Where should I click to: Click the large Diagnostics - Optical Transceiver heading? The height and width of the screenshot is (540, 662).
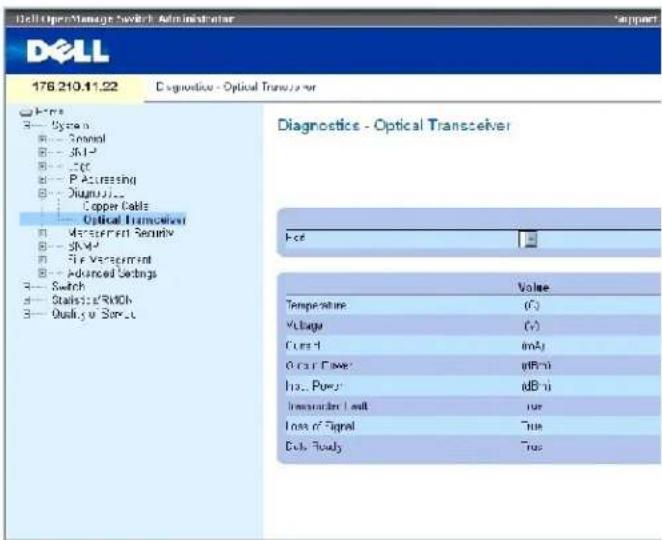[394, 125]
